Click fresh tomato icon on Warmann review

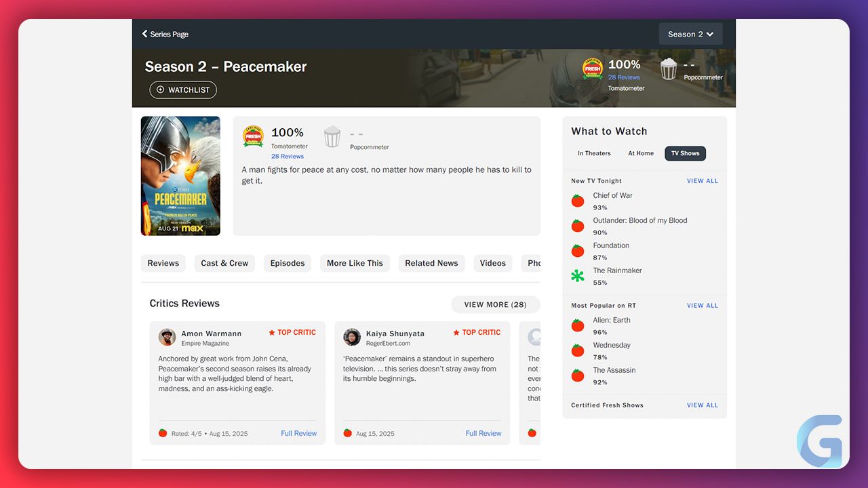163,433
